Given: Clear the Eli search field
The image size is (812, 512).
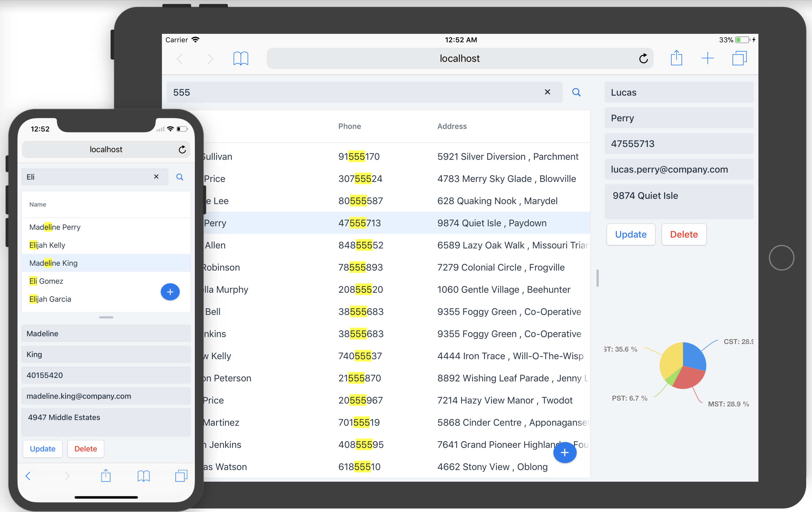Looking at the screenshot, I should 156,176.
